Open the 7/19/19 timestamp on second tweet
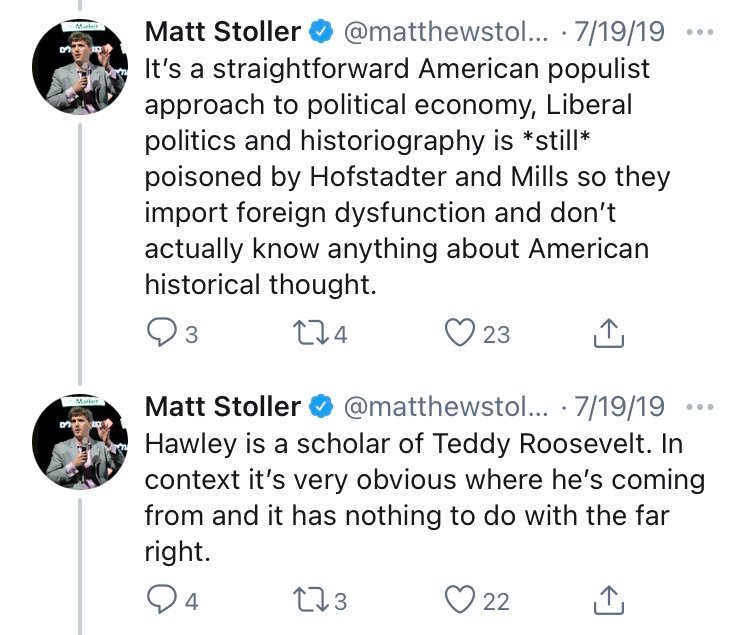 (x=619, y=407)
